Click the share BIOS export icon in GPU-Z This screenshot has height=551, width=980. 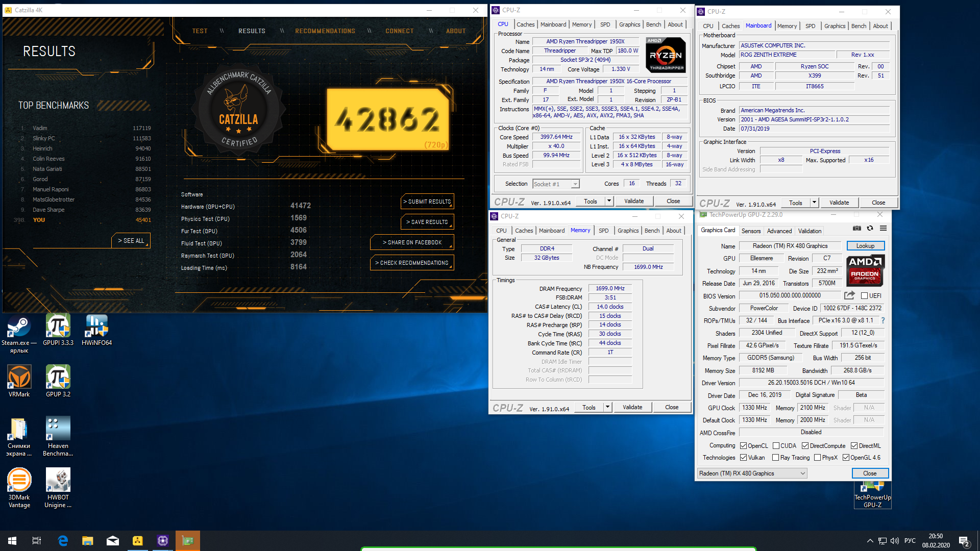click(x=849, y=295)
